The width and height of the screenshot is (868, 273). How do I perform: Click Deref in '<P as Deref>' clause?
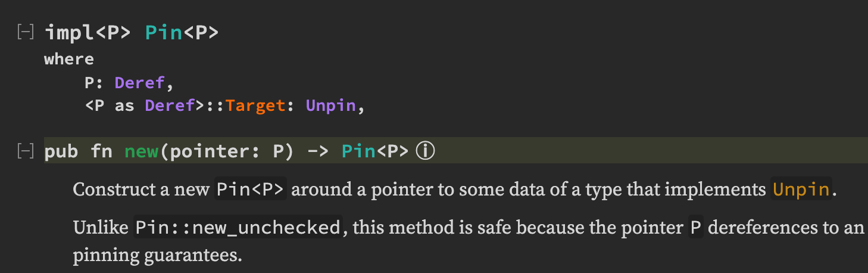pyautogui.click(x=170, y=106)
